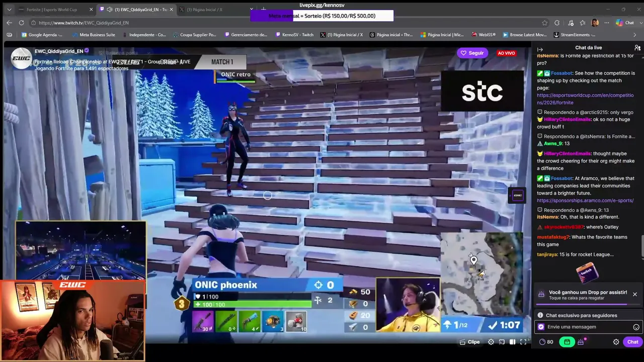Select the EWC_QiddiyaGrid_EN Twitch tab
This screenshot has width=644, height=362.
136,10
